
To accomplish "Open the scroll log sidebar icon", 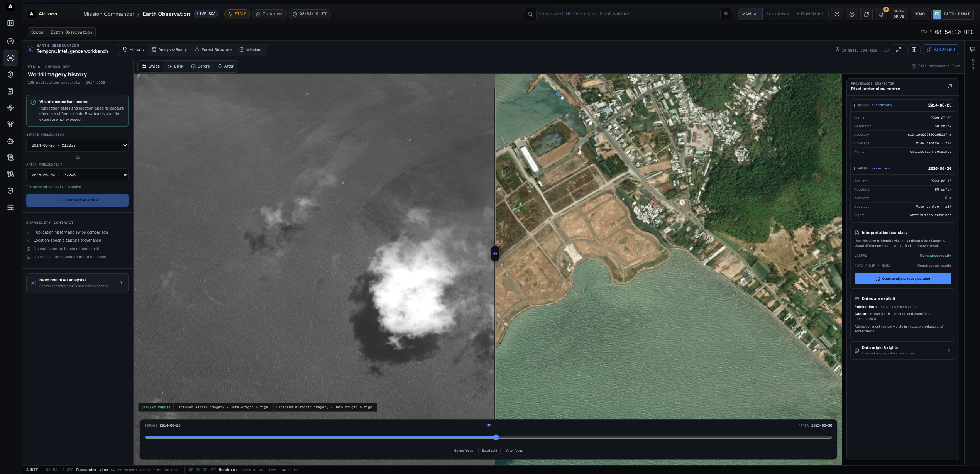I will (x=10, y=157).
